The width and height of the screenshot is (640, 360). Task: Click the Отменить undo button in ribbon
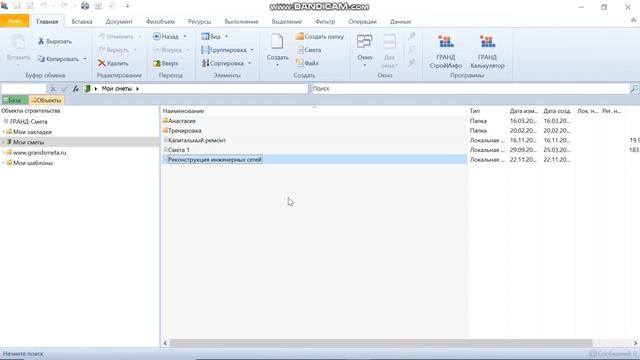pyautogui.click(x=116, y=36)
